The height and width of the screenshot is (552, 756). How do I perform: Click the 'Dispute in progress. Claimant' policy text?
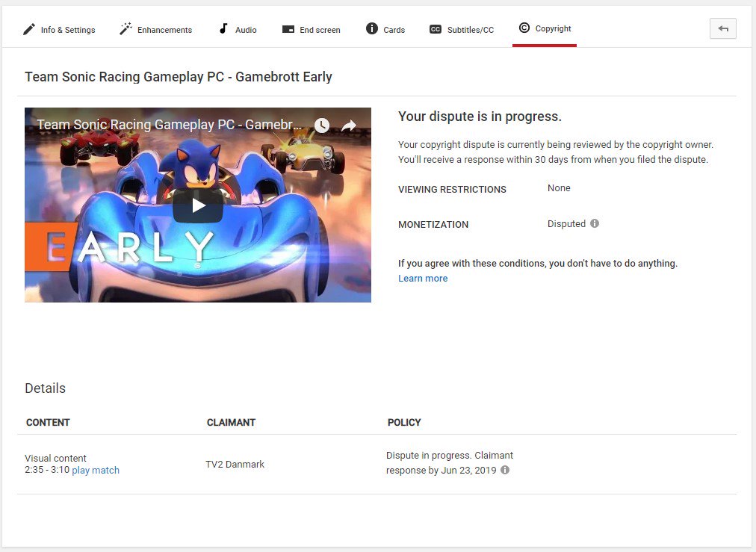450,456
